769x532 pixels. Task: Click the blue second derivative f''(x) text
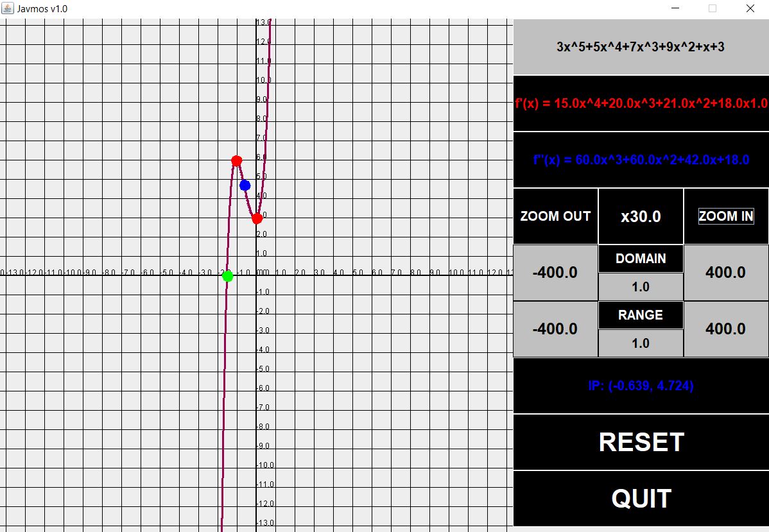[641, 160]
